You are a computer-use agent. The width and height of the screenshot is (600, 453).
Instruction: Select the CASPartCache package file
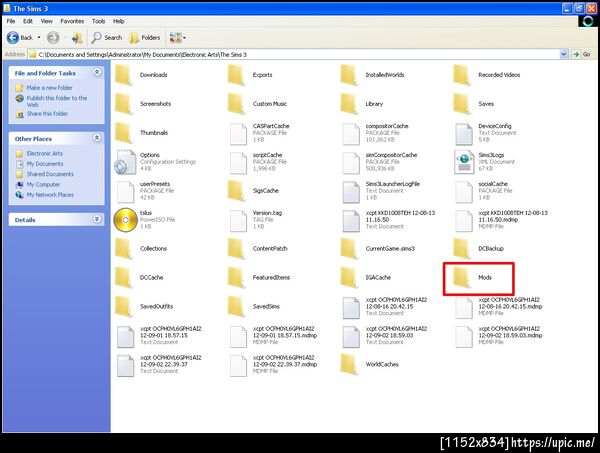tap(259, 133)
